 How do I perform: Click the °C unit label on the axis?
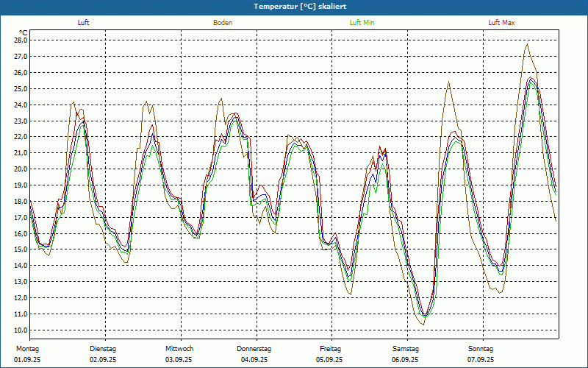click(24, 32)
